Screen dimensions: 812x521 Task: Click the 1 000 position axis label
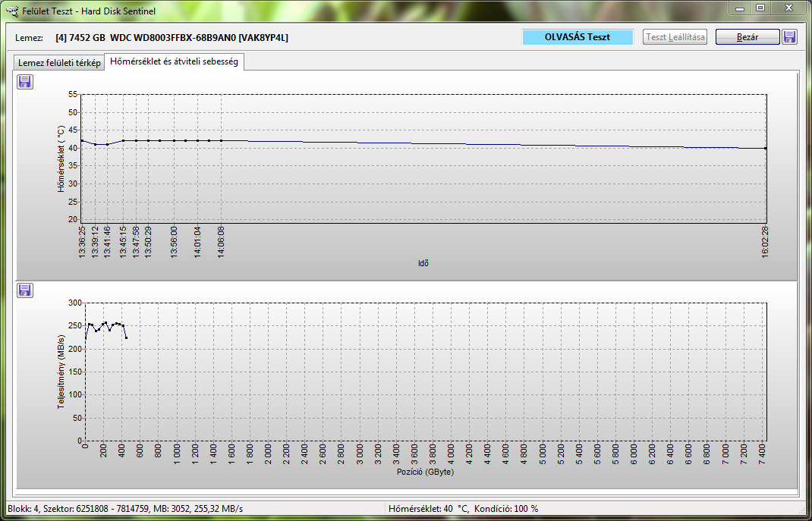coord(178,454)
